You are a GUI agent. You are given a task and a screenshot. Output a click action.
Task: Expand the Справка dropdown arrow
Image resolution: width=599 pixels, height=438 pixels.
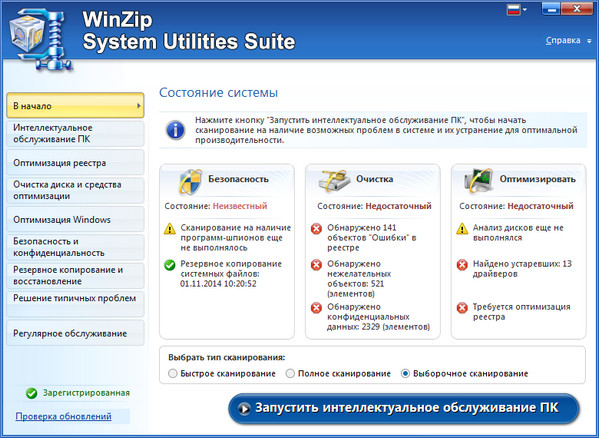point(589,41)
